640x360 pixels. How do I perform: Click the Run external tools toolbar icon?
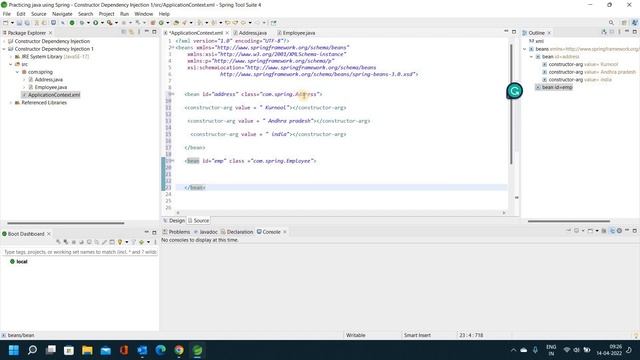tap(109, 23)
